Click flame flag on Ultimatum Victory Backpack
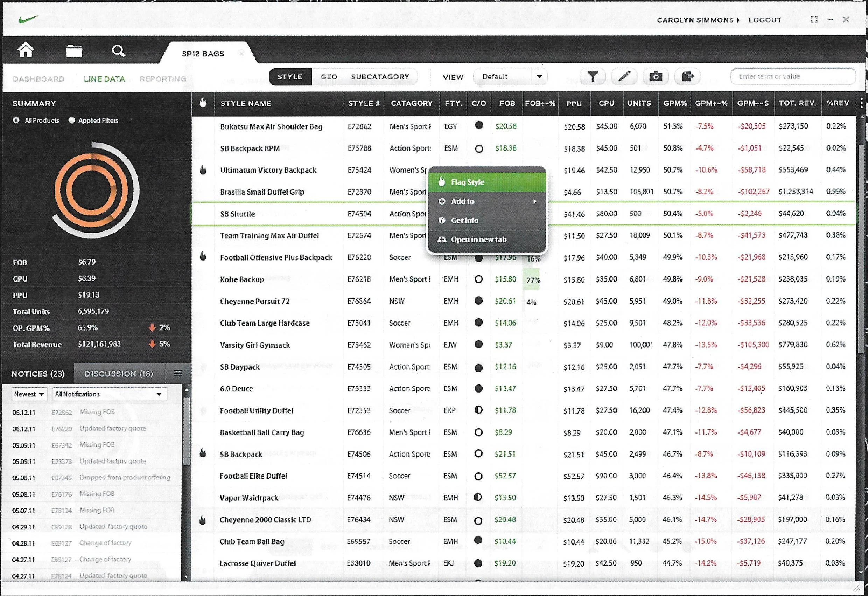The height and width of the screenshot is (596, 868). [203, 170]
